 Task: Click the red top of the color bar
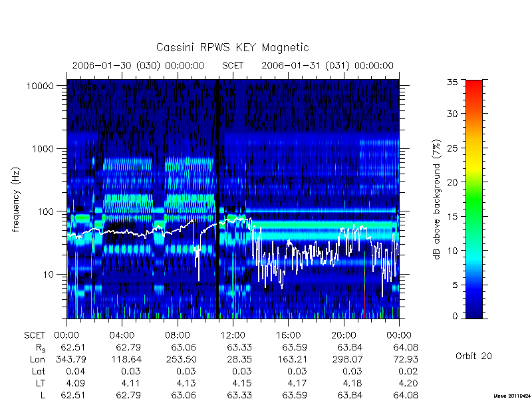(474, 85)
